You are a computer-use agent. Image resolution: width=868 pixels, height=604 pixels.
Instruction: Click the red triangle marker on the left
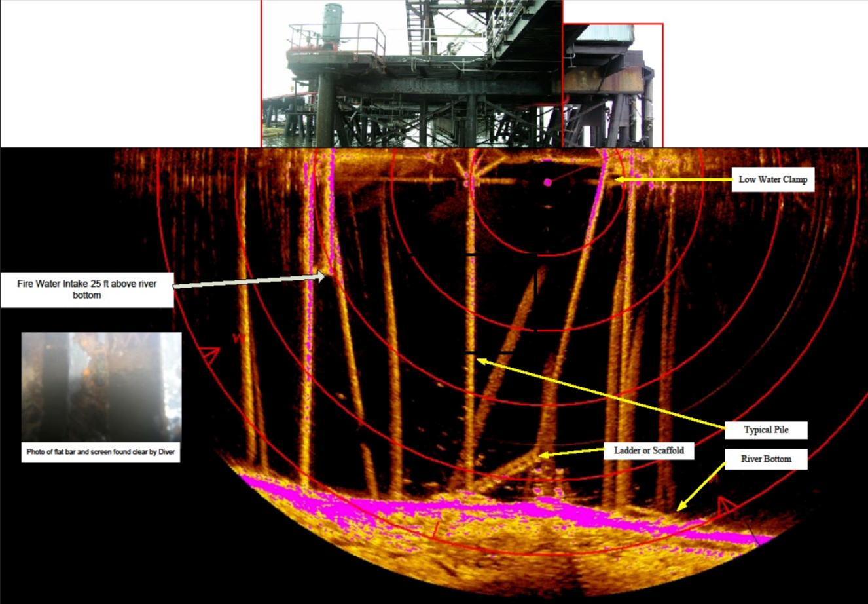click(x=208, y=354)
